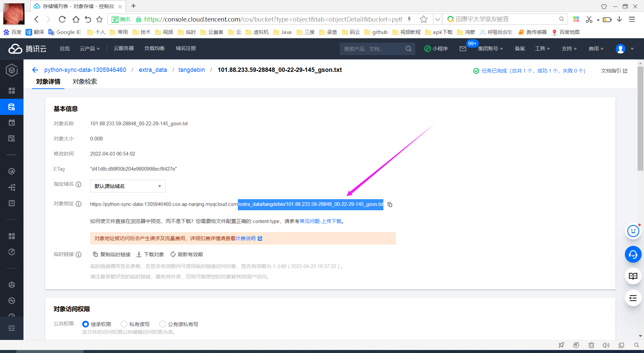Reload the page in browser toolbar
The image size is (644, 353).
point(62,19)
